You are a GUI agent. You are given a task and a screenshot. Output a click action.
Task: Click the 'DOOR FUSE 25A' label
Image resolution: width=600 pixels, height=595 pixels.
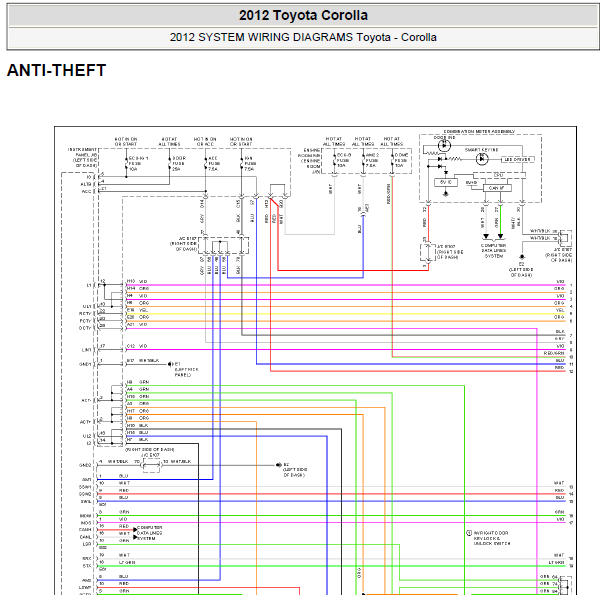click(x=179, y=163)
